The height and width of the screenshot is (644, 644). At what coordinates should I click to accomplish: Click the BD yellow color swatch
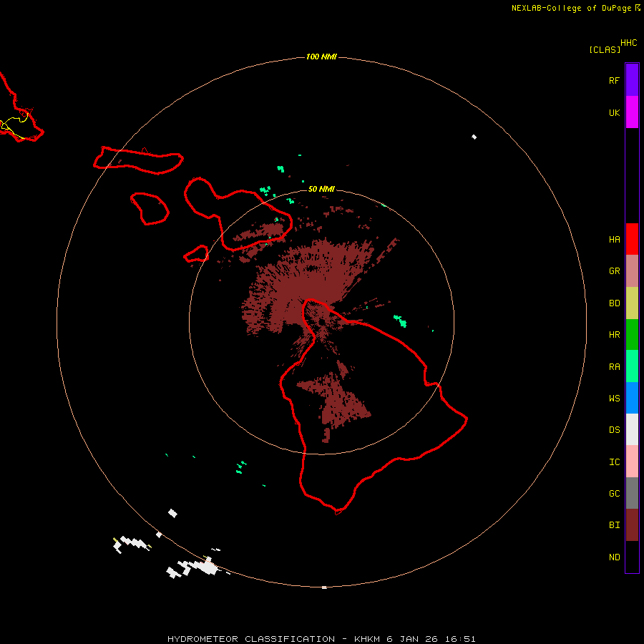[632, 303]
